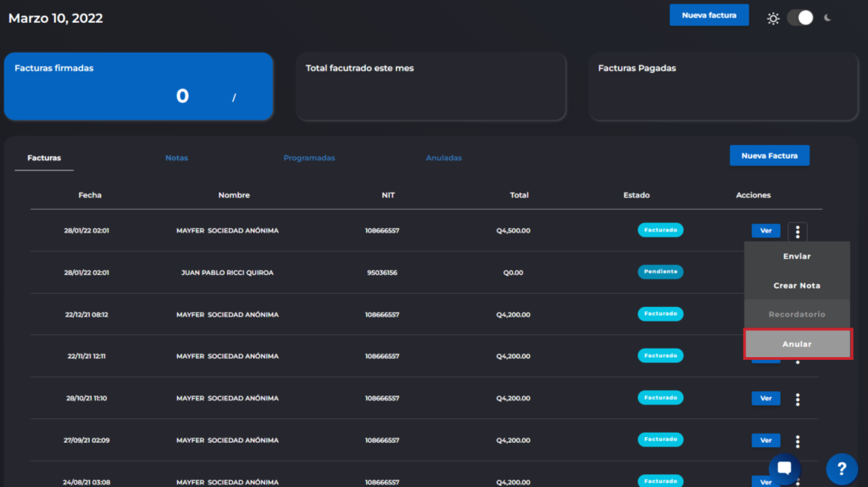Toggle the dark mode switch
868x487 pixels.
tap(800, 18)
